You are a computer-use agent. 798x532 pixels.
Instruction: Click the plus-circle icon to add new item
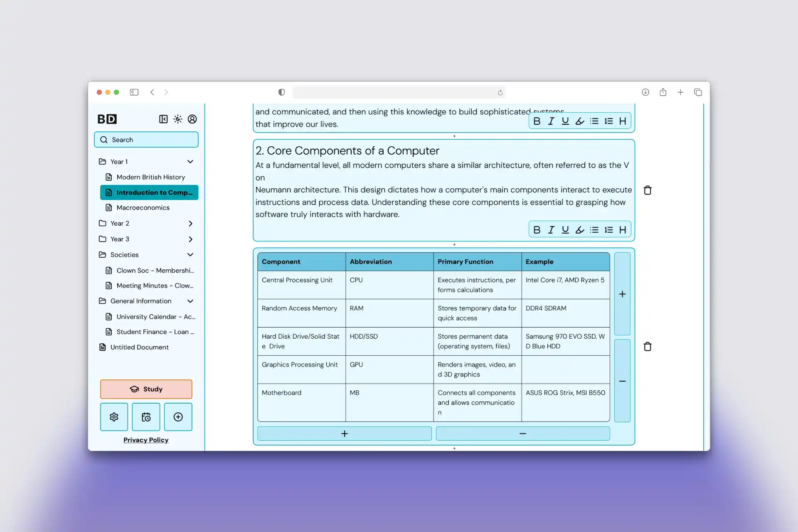click(x=178, y=417)
